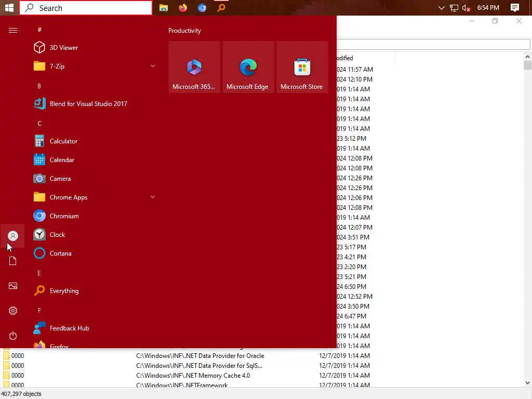The image size is (532, 399).
Task: Open the Microsoft Store tile
Action: (x=302, y=67)
